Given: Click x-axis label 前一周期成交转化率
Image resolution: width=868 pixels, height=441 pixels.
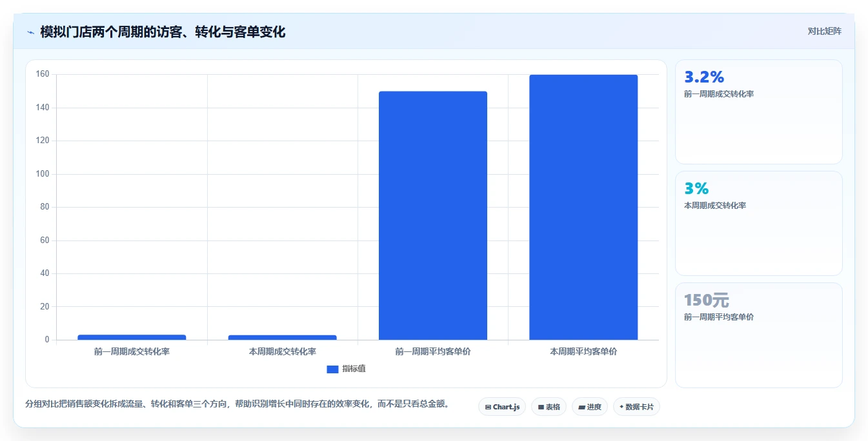Looking at the screenshot, I should click(132, 352).
